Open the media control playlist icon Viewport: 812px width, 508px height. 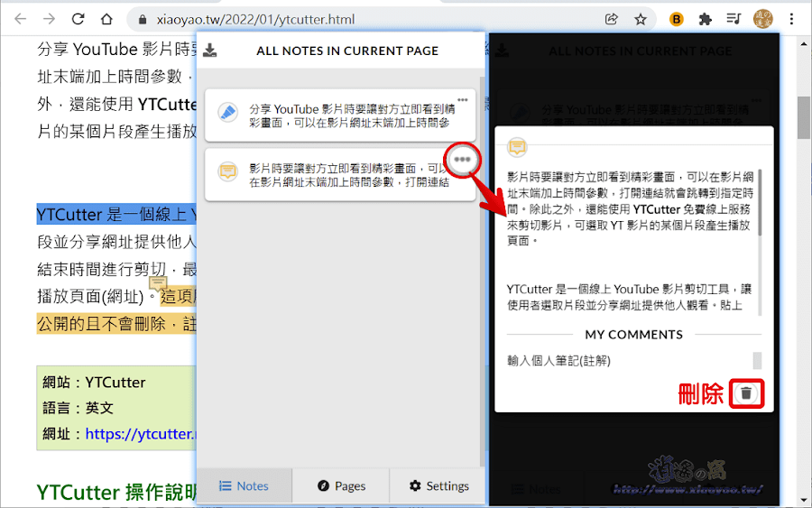734,19
